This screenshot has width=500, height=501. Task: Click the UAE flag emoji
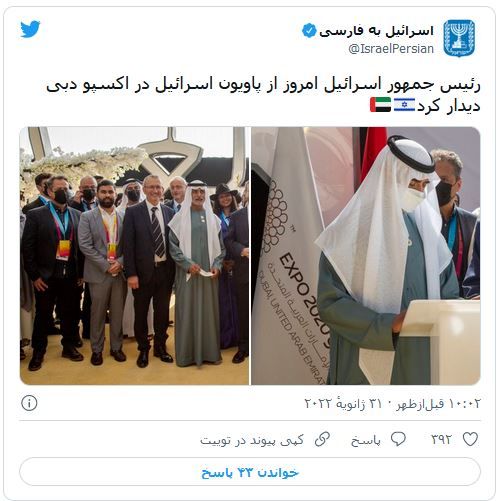[380, 105]
